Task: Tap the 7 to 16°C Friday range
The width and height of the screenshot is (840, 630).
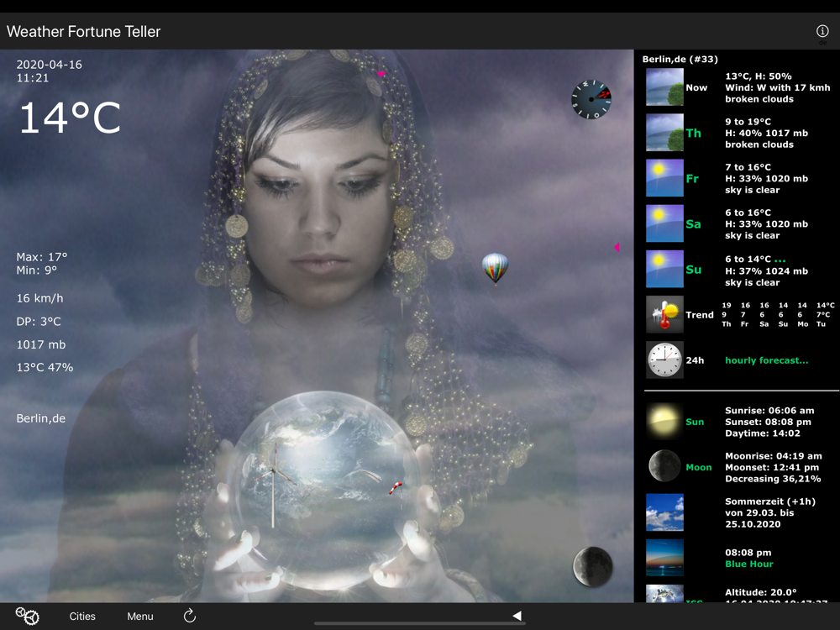Action: [x=748, y=168]
